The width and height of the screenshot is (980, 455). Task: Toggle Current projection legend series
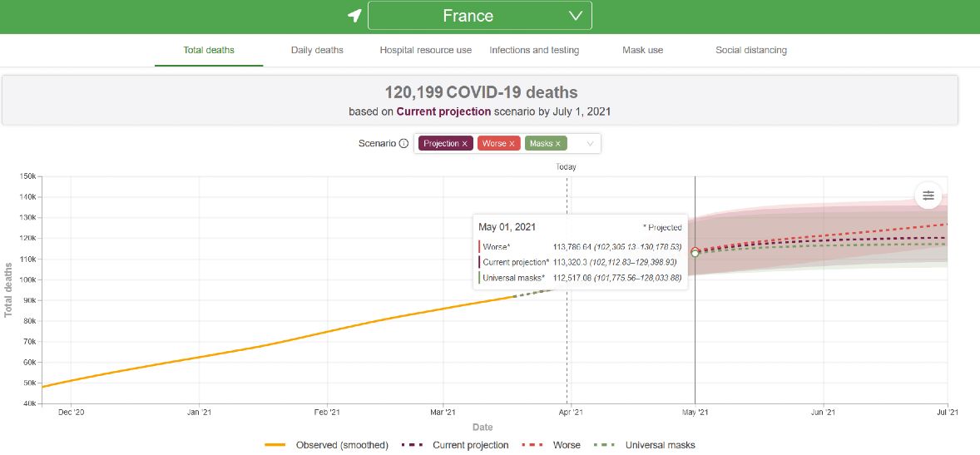point(454,445)
